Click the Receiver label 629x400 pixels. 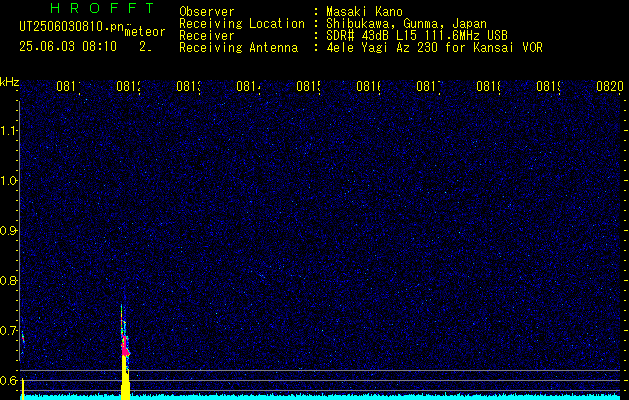207,36
